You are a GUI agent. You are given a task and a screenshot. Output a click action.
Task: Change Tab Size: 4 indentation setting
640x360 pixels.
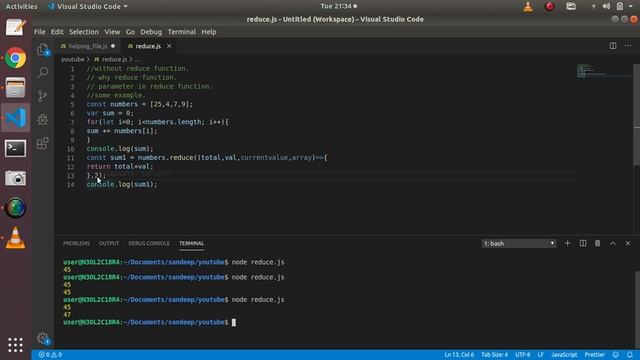494,355
